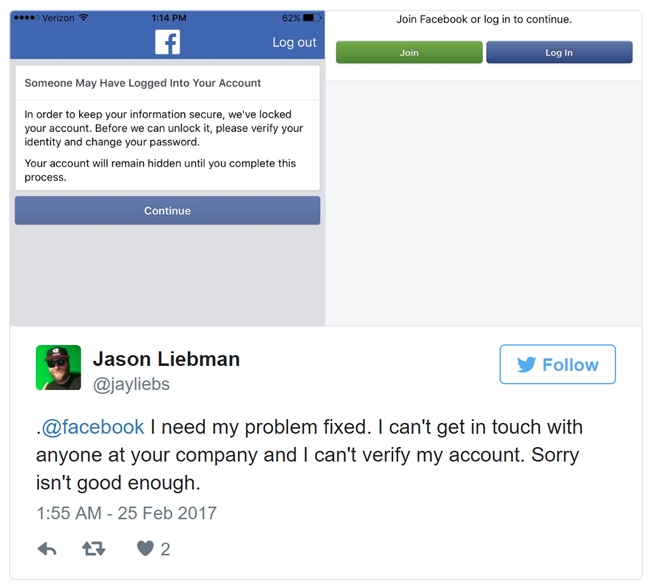Select the "Someone May Have Logged Into Your Account" heading
Viewport: 650px width, 588px height.
click(143, 83)
